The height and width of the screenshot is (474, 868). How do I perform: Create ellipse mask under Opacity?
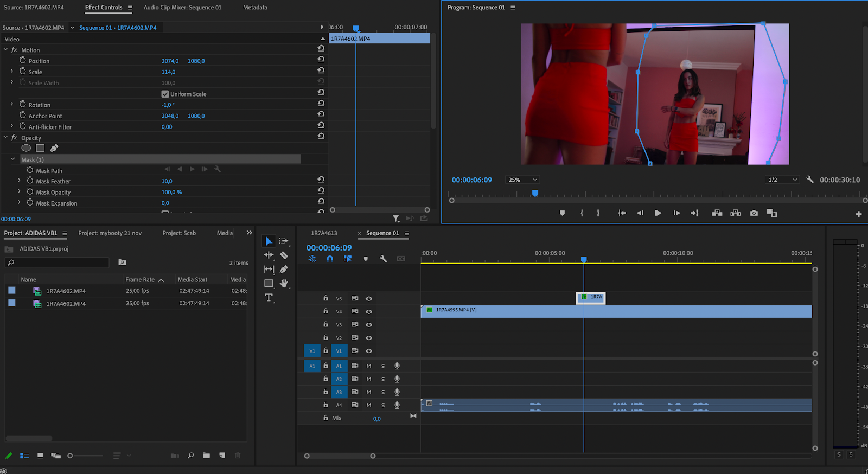coord(26,148)
